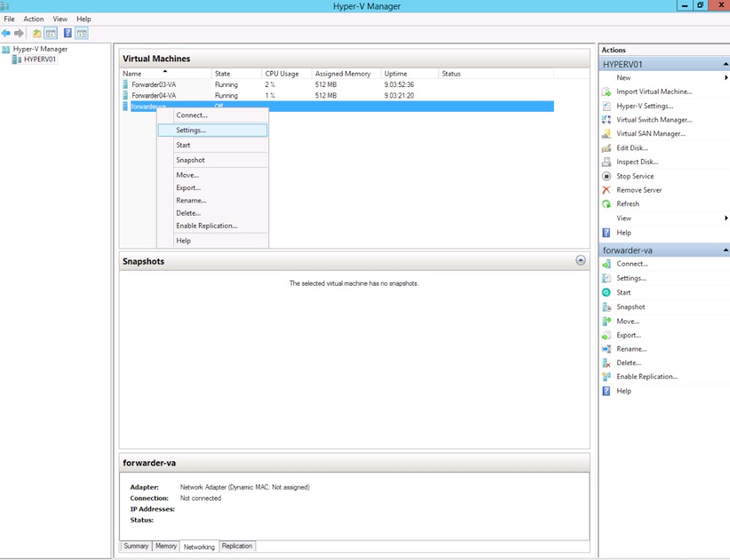Click the Snapshot icon in Actions pane

click(607, 307)
